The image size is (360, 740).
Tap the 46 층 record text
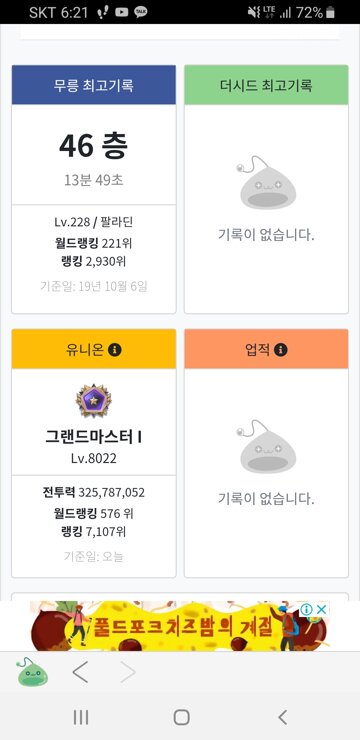click(x=93, y=146)
